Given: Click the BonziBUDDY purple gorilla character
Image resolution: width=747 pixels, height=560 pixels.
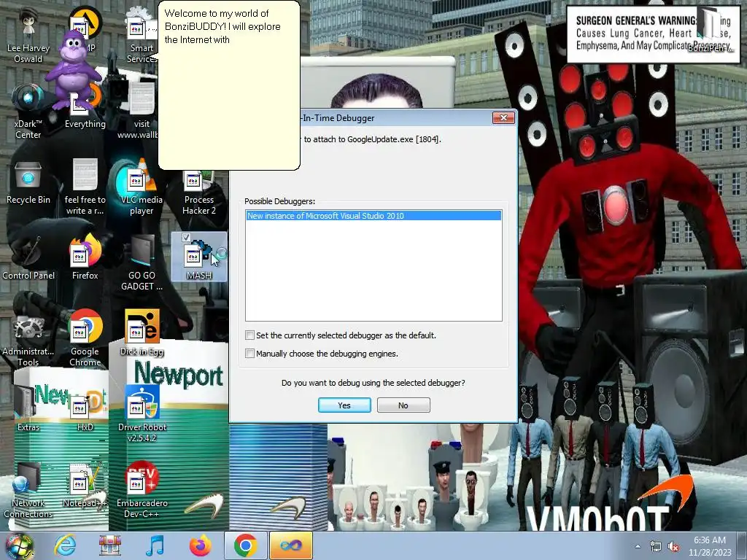Looking at the screenshot, I should [x=74, y=69].
